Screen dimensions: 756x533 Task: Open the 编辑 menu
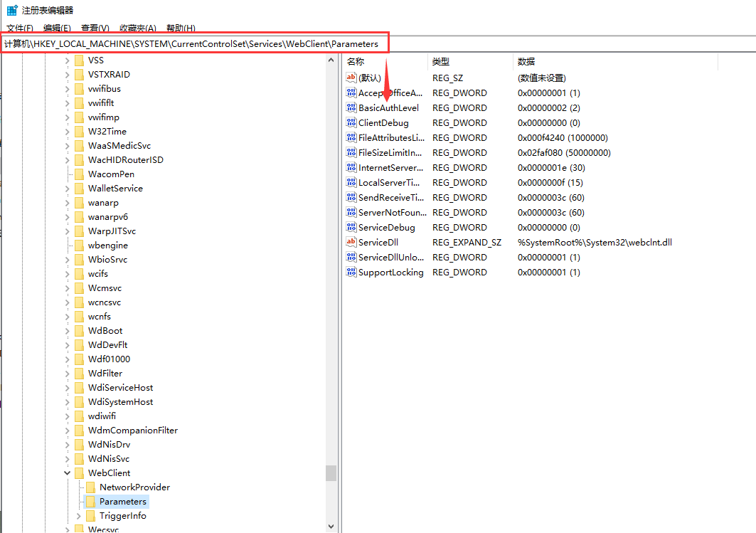click(55, 28)
